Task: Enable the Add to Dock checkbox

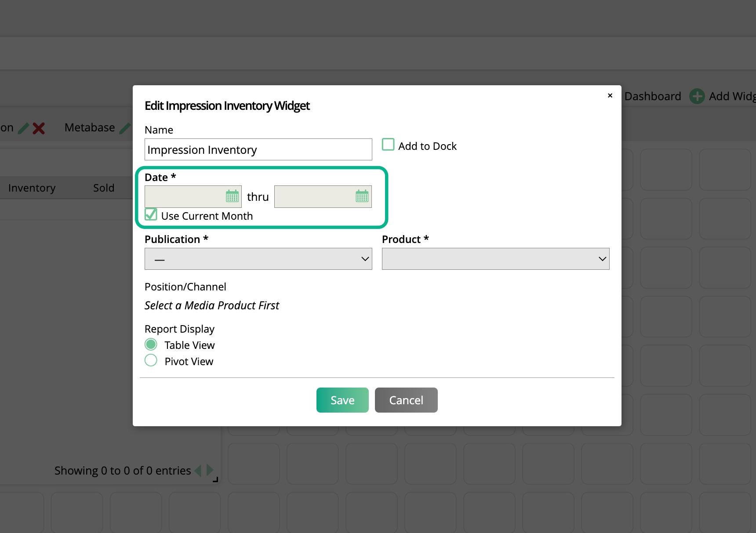Action: point(388,145)
